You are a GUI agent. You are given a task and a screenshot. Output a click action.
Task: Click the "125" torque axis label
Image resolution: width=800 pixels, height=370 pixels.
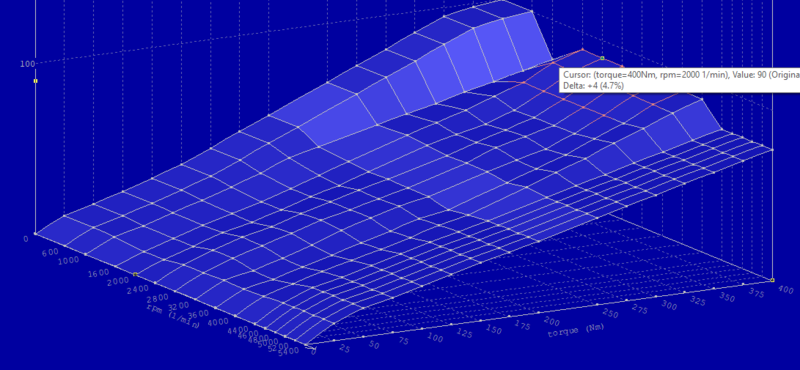[465, 334]
